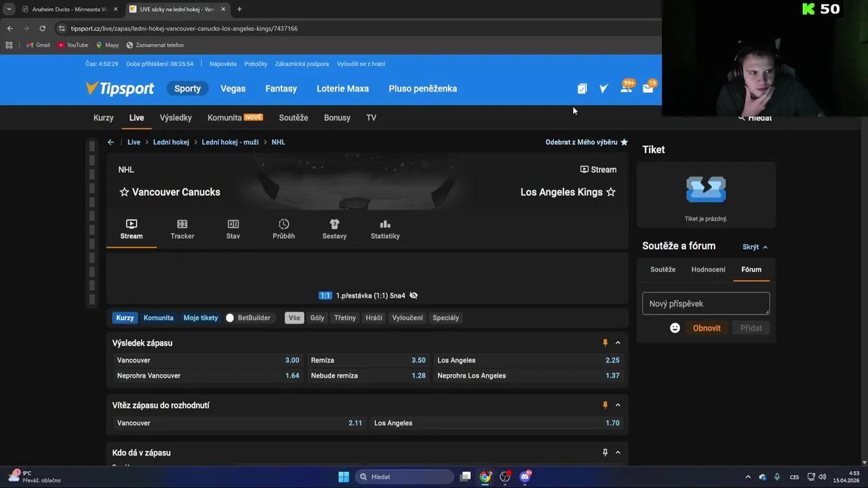868x488 pixels.
Task: Open Moje tikety filter
Action: (201, 318)
